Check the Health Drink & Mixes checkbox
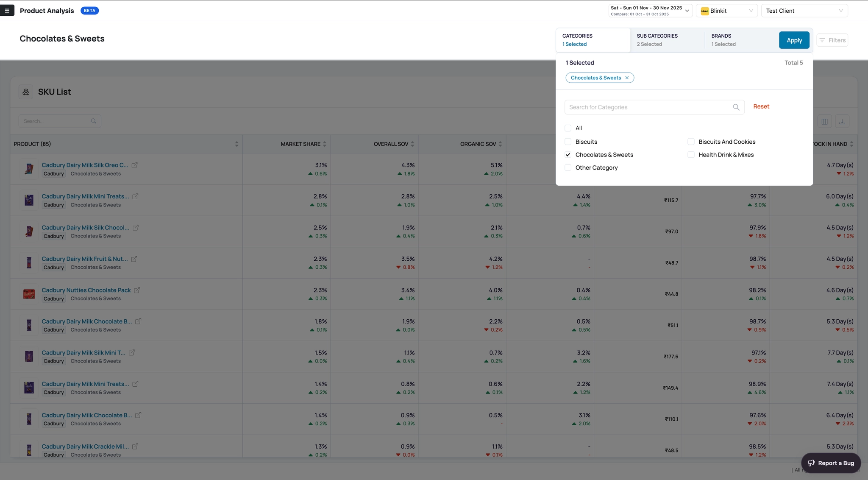Viewport: 868px width, 480px height. point(691,155)
